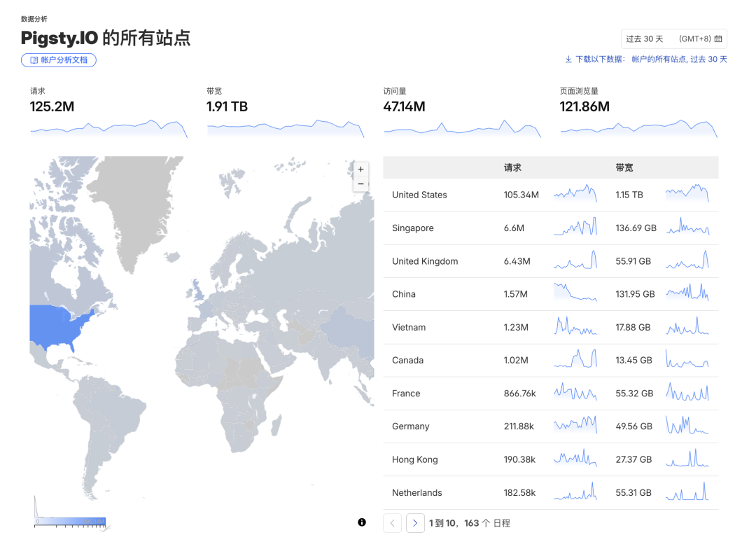Screen dimensions: 756x542
Task: Select the France row label
Action: [x=406, y=394]
